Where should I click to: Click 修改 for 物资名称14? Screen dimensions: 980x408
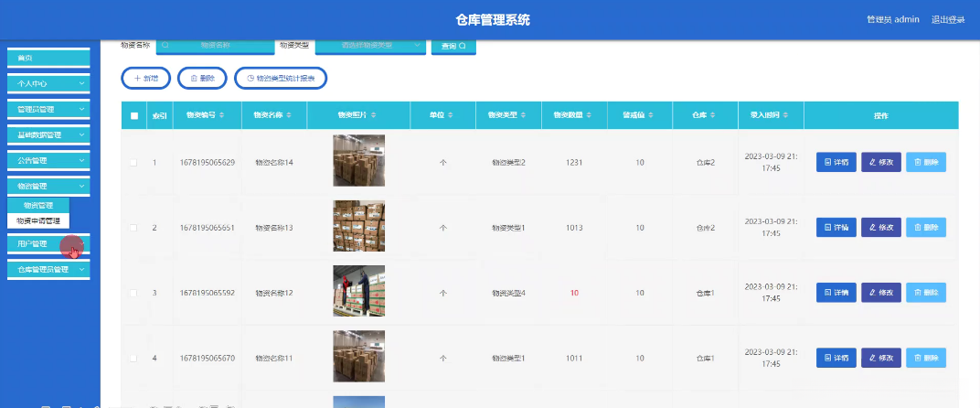(x=881, y=162)
